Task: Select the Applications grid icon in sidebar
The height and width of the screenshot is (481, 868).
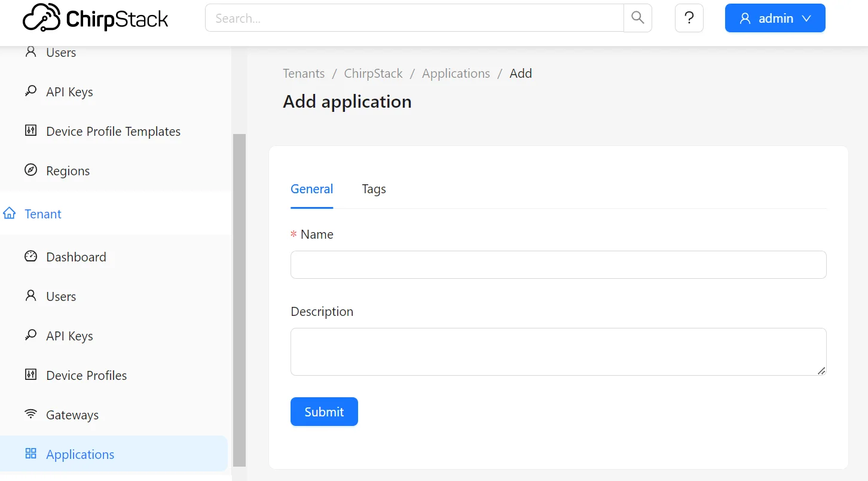Action: tap(30, 453)
